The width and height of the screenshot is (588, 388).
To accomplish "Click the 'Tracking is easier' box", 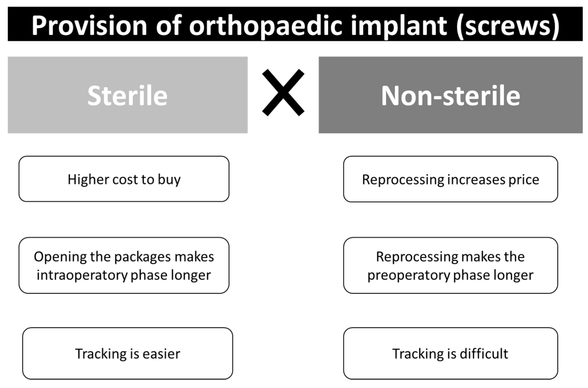I will (x=128, y=353).
